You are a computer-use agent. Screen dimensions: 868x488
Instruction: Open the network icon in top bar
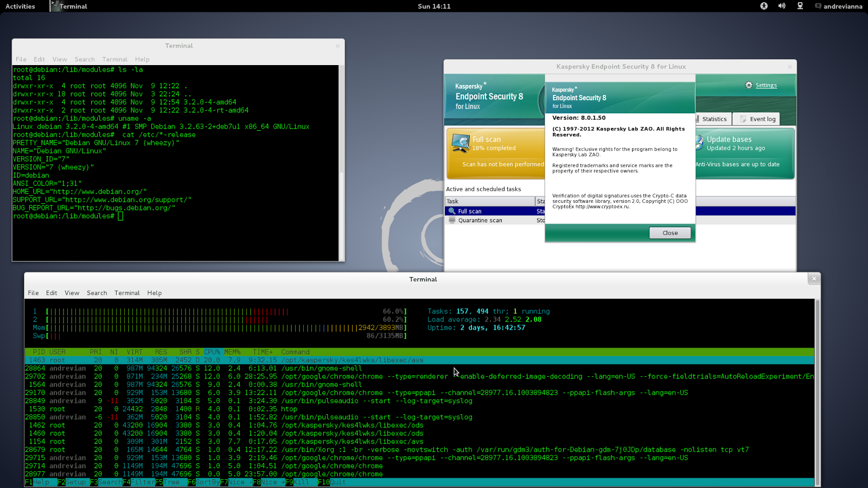pos(800,7)
